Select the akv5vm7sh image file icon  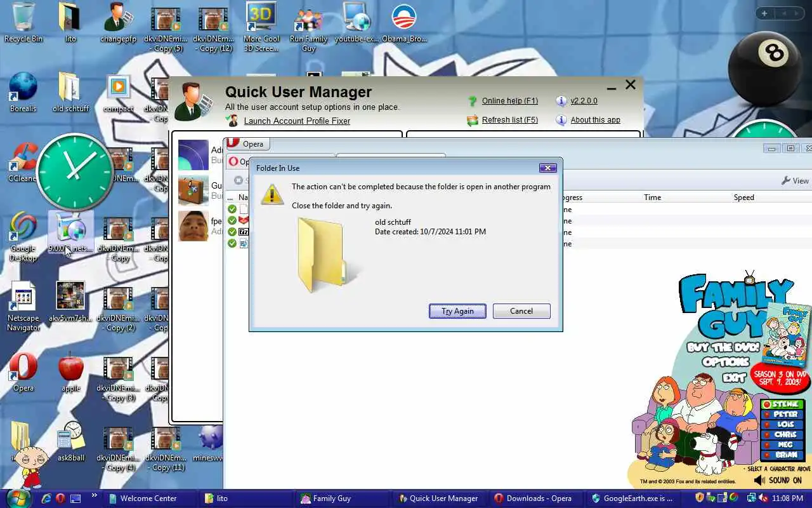pos(70,302)
